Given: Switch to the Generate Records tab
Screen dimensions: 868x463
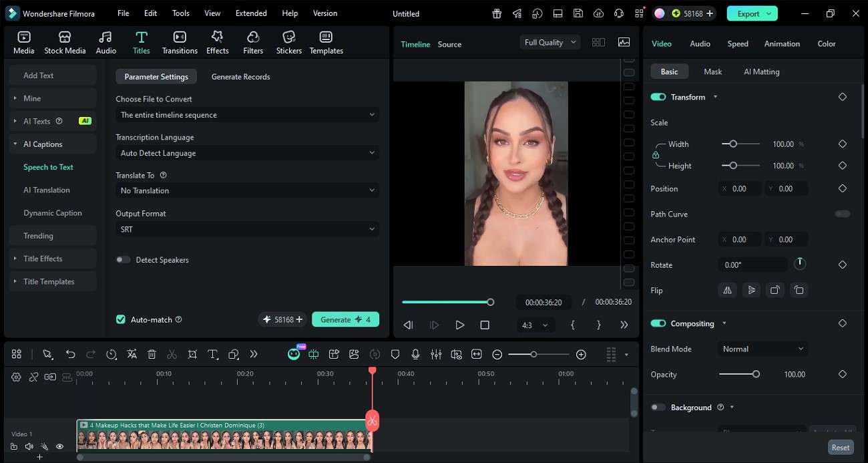Looking at the screenshot, I should [240, 77].
